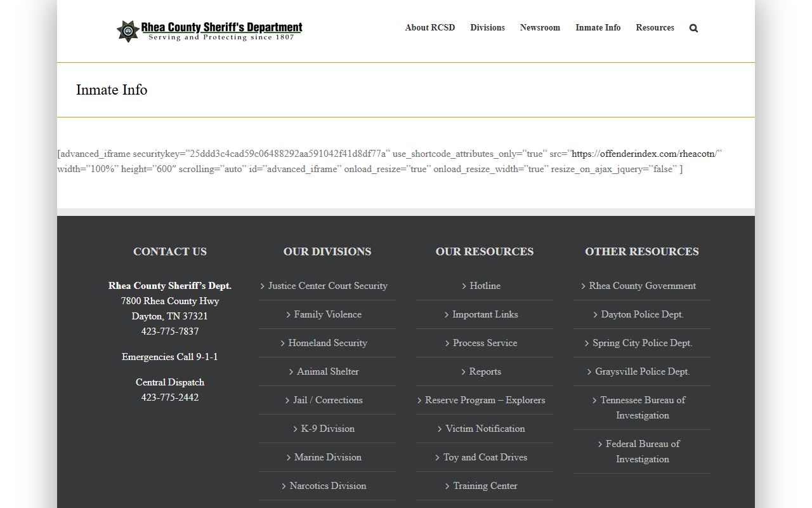Visit the Marine Division page

(327, 457)
